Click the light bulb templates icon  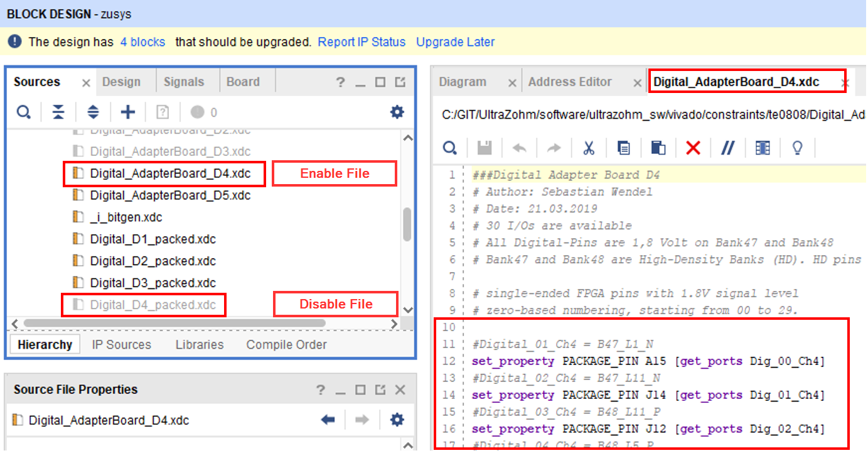797,148
